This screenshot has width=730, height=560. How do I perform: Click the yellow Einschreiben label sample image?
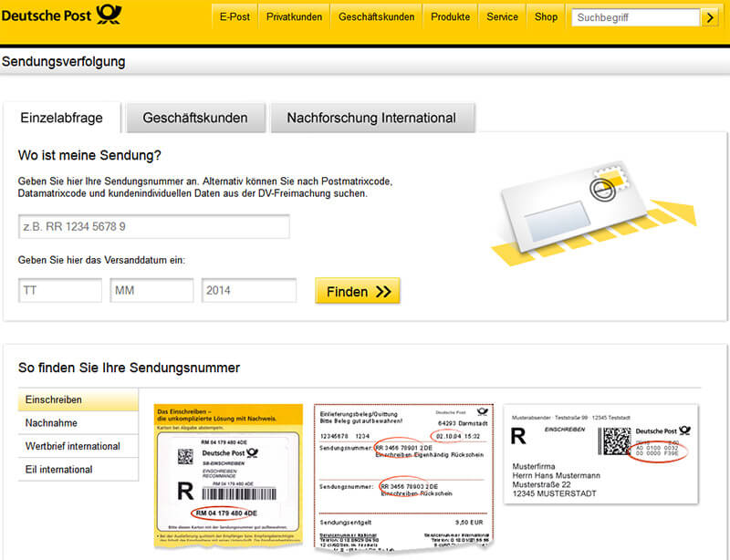point(228,475)
